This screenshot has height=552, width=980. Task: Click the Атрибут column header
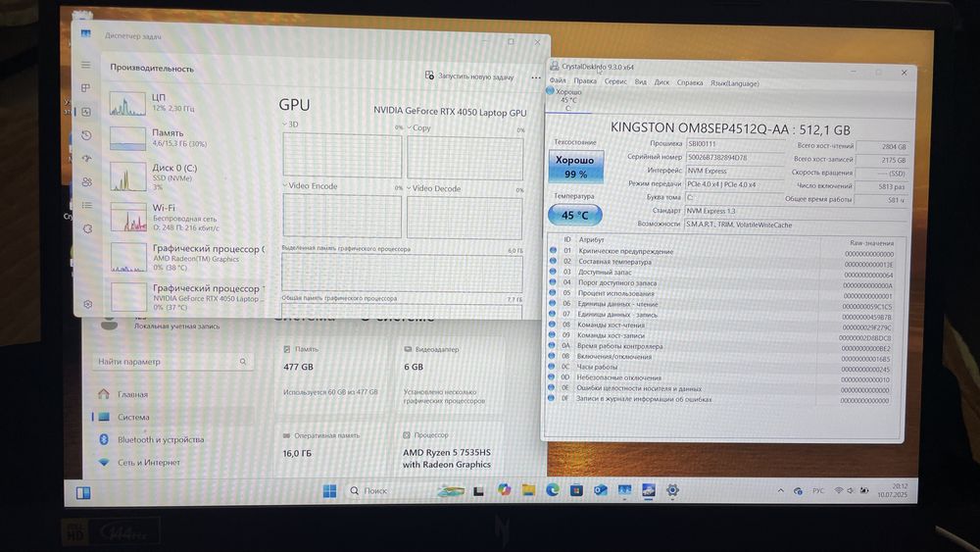point(591,239)
